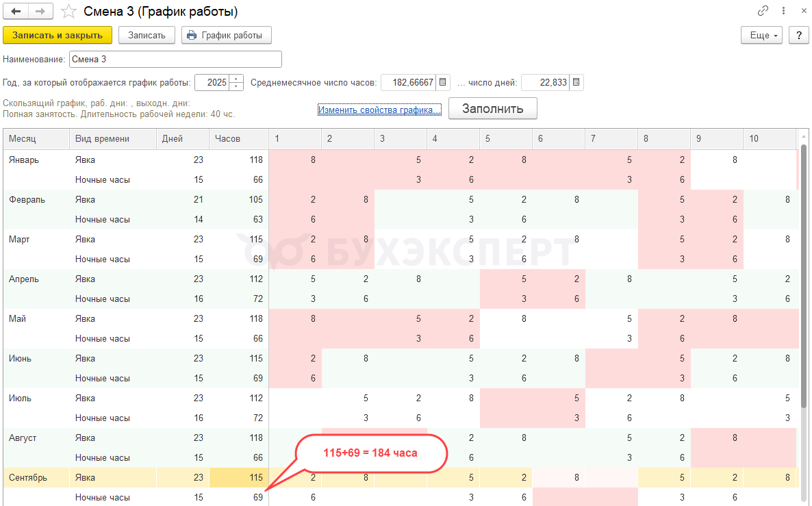Click Записать и закрыть button
The height and width of the screenshot is (506, 812).
click(x=58, y=36)
